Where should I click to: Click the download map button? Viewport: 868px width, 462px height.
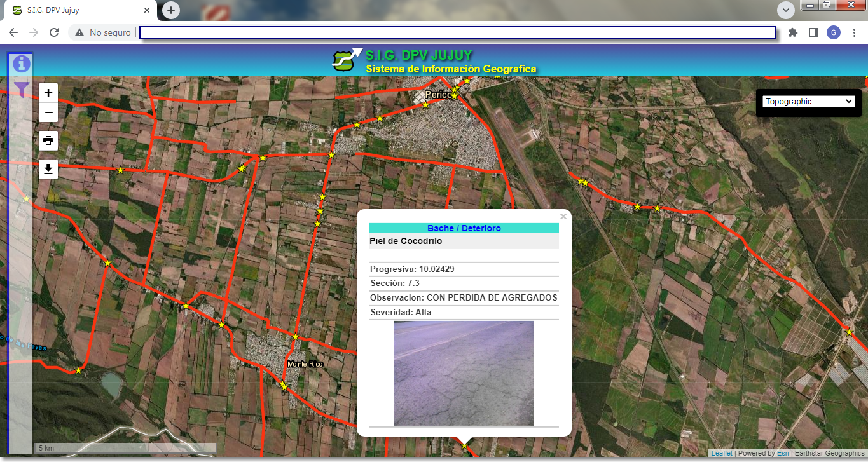[48, 169]
